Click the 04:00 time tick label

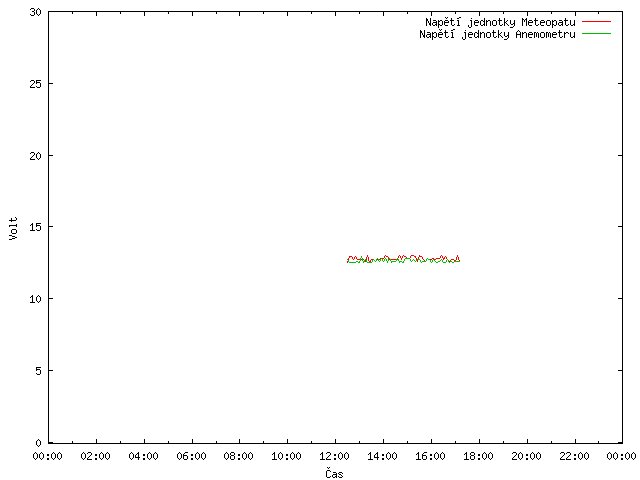pyautogui.click(x=143, y=456)
